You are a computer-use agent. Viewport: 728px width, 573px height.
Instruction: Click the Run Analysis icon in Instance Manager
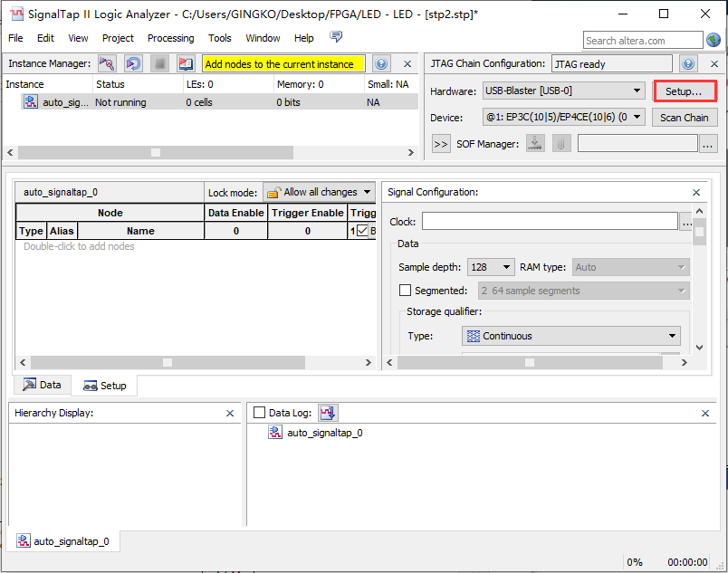click(107, 64)
